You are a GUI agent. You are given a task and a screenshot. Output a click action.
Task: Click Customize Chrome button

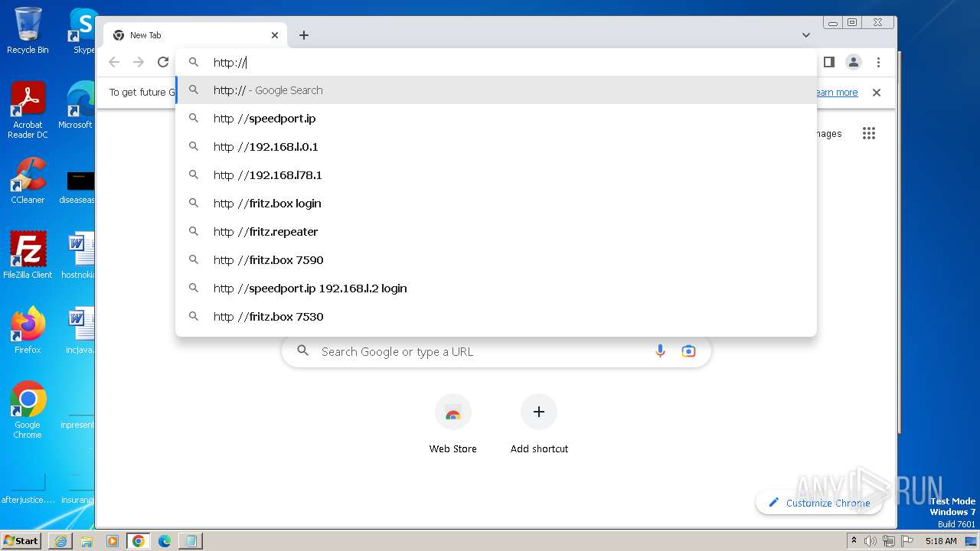pos(818,503)
